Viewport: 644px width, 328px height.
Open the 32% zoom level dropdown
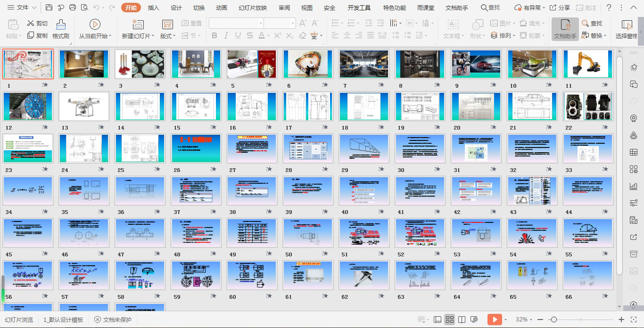(x=524, y=320)
